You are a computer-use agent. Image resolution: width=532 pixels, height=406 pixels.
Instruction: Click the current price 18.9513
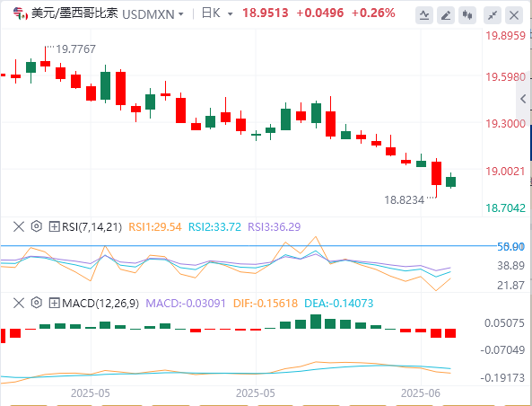[x=266, y=13]
